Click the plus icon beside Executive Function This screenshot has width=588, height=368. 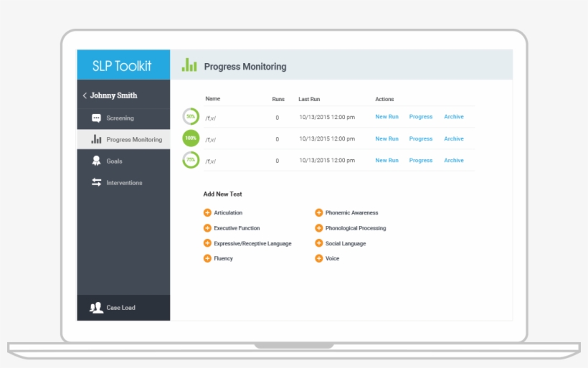[207, 228]
